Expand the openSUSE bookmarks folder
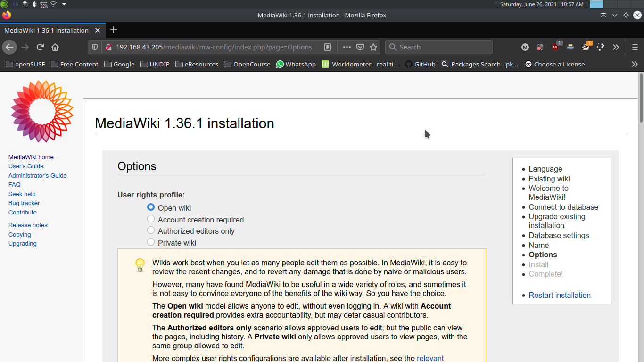 pos(25,64)
